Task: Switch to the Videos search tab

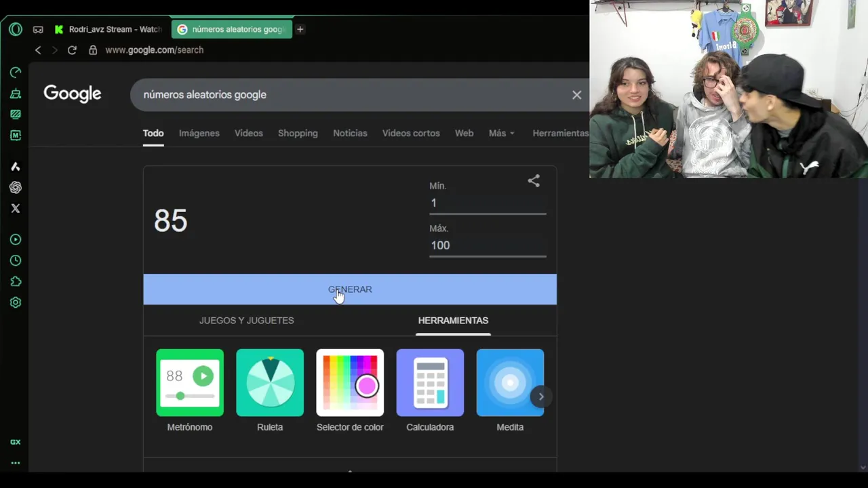Action: pos(249,134)
